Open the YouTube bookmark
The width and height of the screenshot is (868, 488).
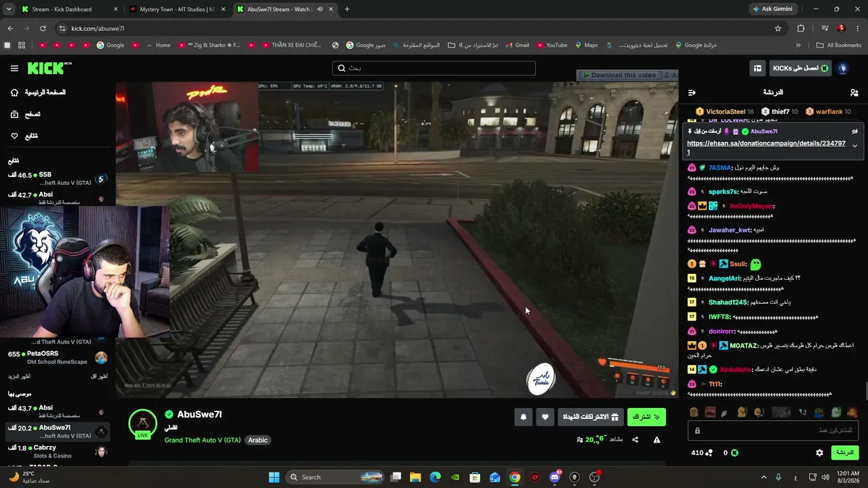[551, 45]
